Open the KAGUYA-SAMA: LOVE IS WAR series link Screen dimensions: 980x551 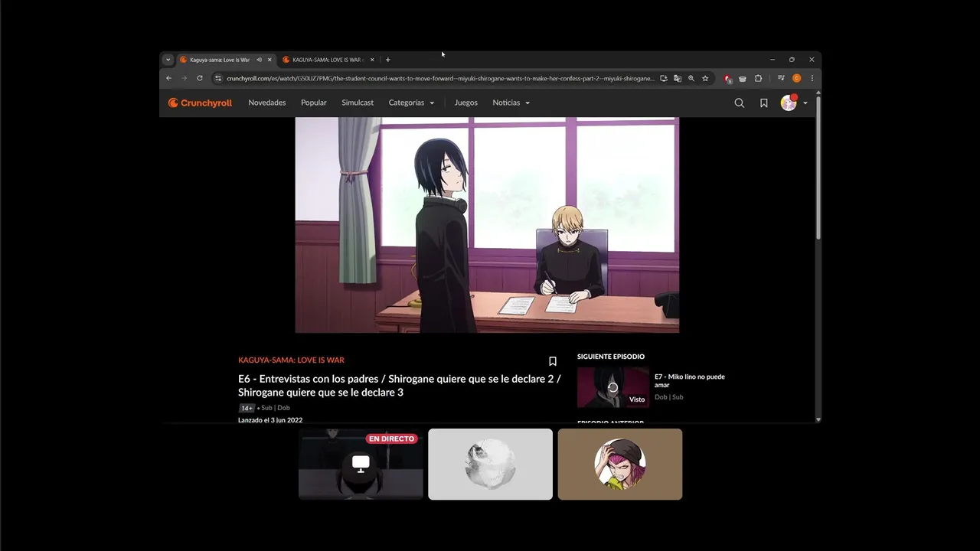click(291, 360)
